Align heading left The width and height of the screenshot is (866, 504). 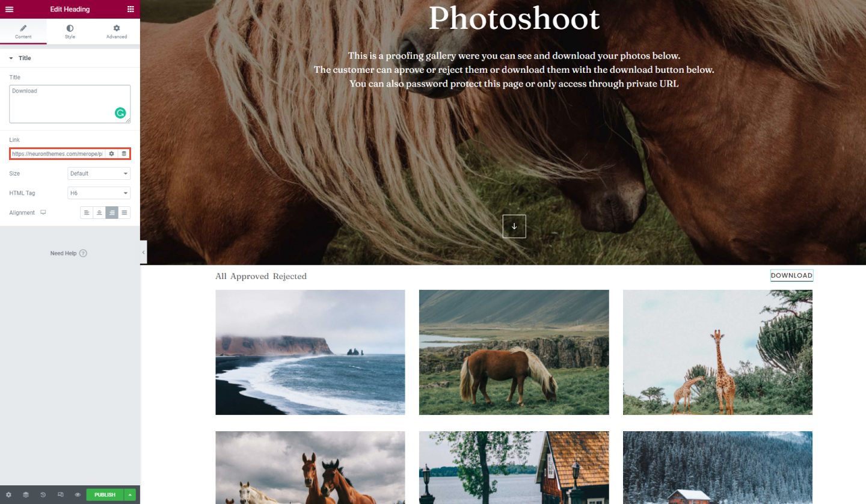[87, 212]
